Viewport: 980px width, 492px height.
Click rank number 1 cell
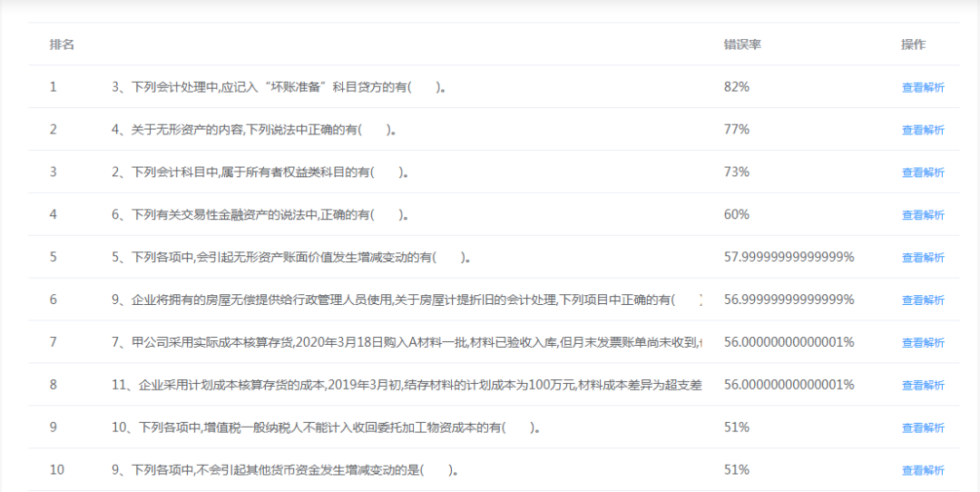(54, 87)
